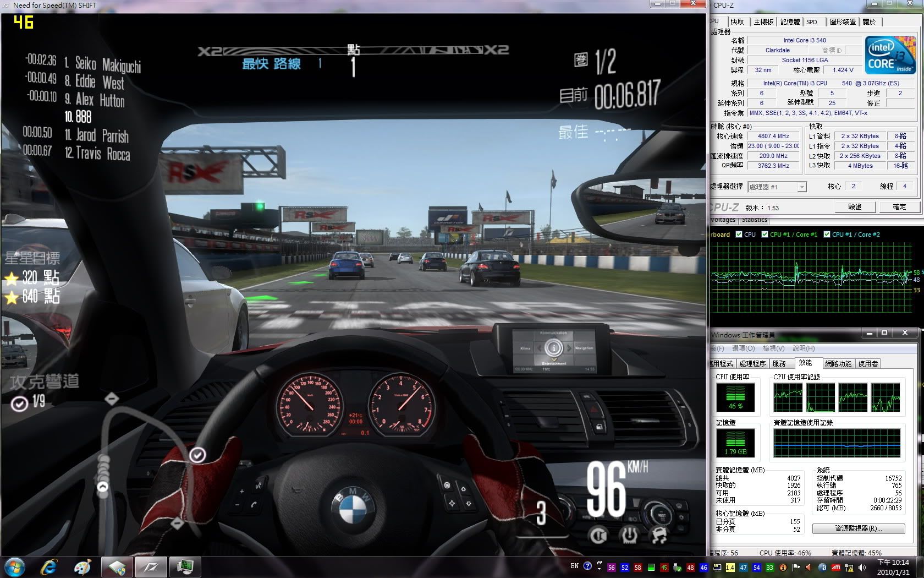Uncheck the CPU #1 / Core #1 checkbox
This screenshot has height=578, width=924.
point(765,235)
